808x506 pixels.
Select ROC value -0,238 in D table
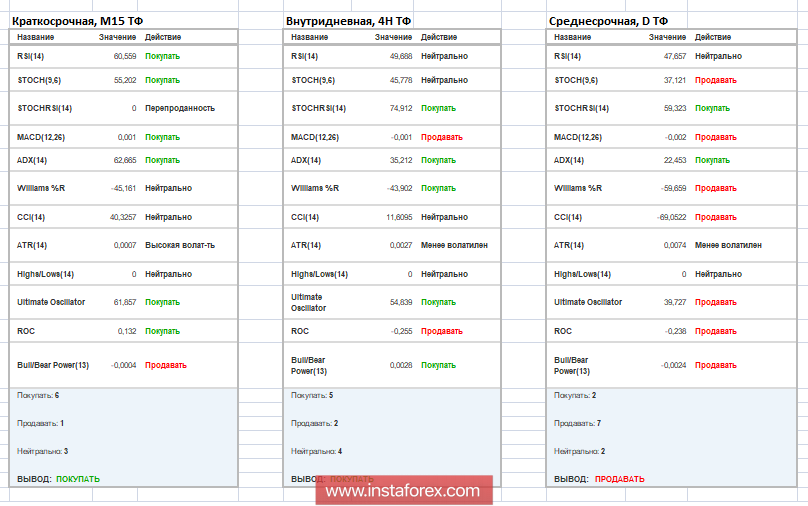pyautogui.click(x=676, y=331)
